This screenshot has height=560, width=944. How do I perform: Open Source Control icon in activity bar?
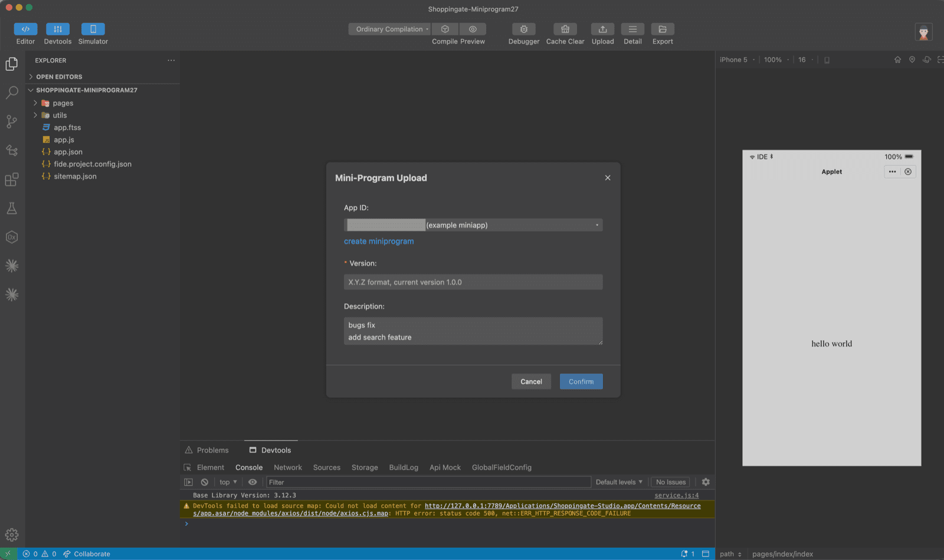(12, 121)
